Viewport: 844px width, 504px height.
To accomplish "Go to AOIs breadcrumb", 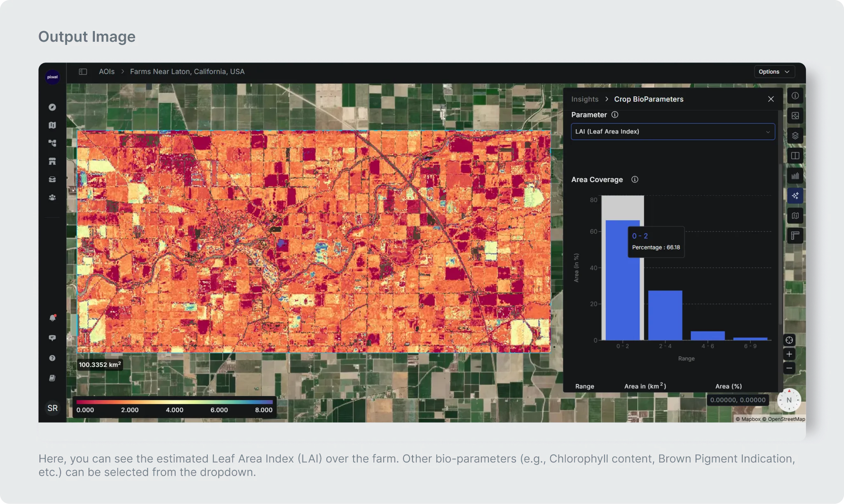I will [x=107, y=72].
